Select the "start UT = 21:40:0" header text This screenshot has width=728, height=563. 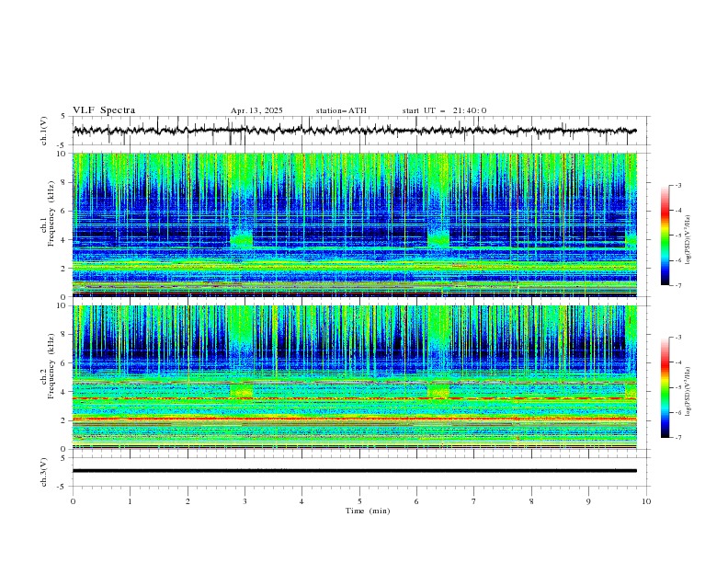click(x=444, y=110)
